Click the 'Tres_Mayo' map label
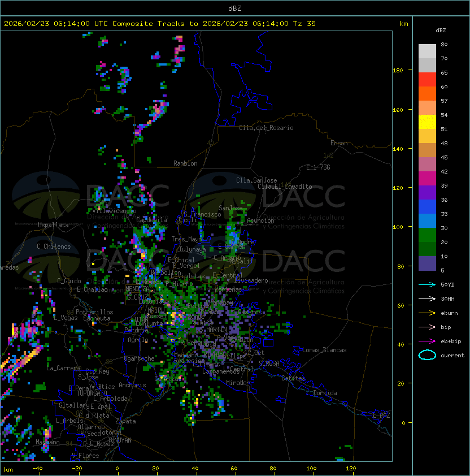The image size is (470, 476). 186,239
